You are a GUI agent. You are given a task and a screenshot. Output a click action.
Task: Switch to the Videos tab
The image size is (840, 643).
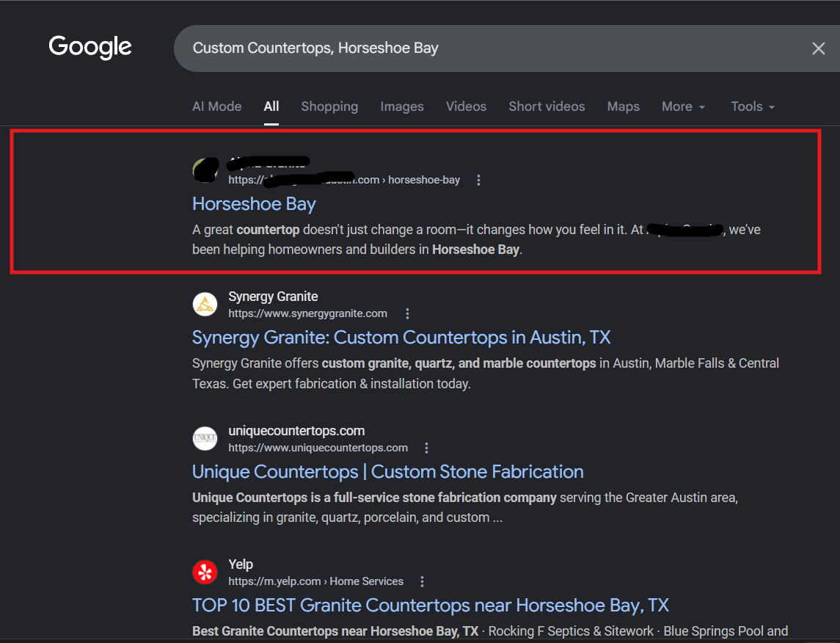click(466, 106)
